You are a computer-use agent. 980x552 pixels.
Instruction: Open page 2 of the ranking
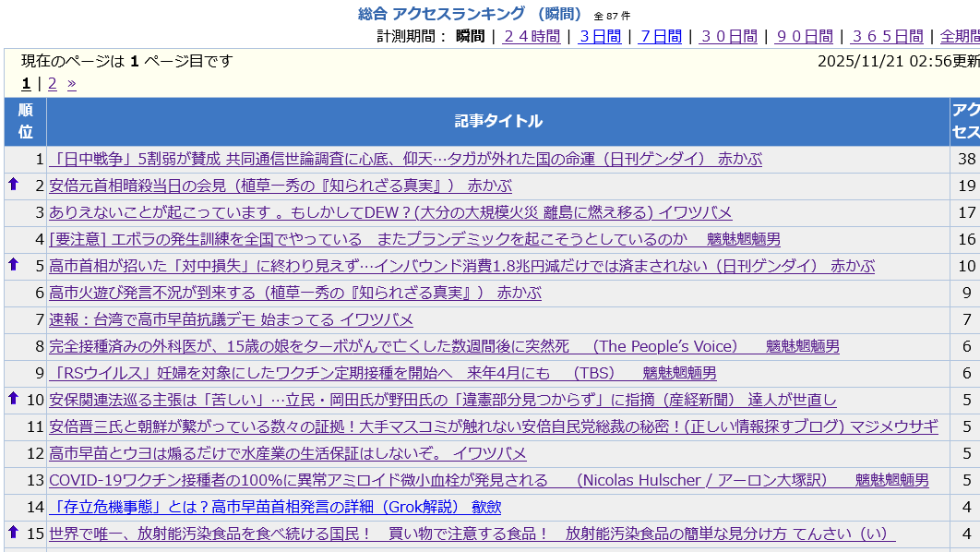tap(53, 84)
